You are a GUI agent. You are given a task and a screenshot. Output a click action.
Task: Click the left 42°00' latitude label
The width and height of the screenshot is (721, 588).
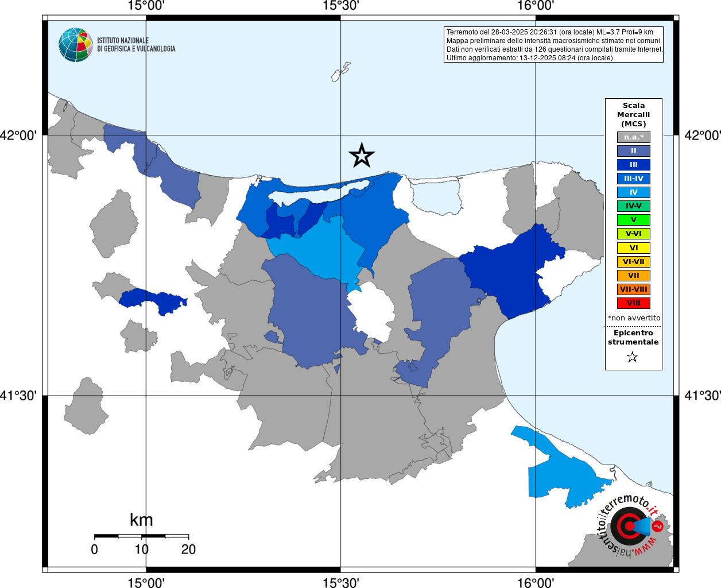pyautogui.click(x=18, y=136)
